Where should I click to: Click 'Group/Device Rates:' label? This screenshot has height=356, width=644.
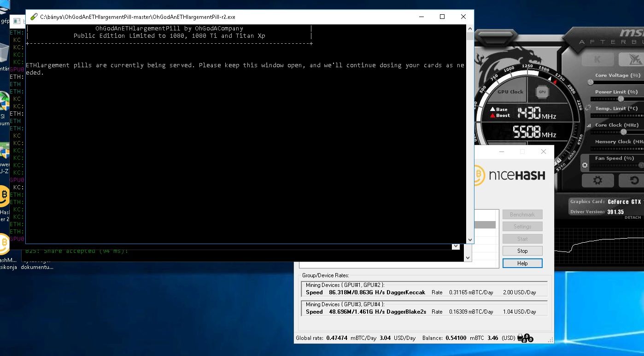[x=326, y=275]
